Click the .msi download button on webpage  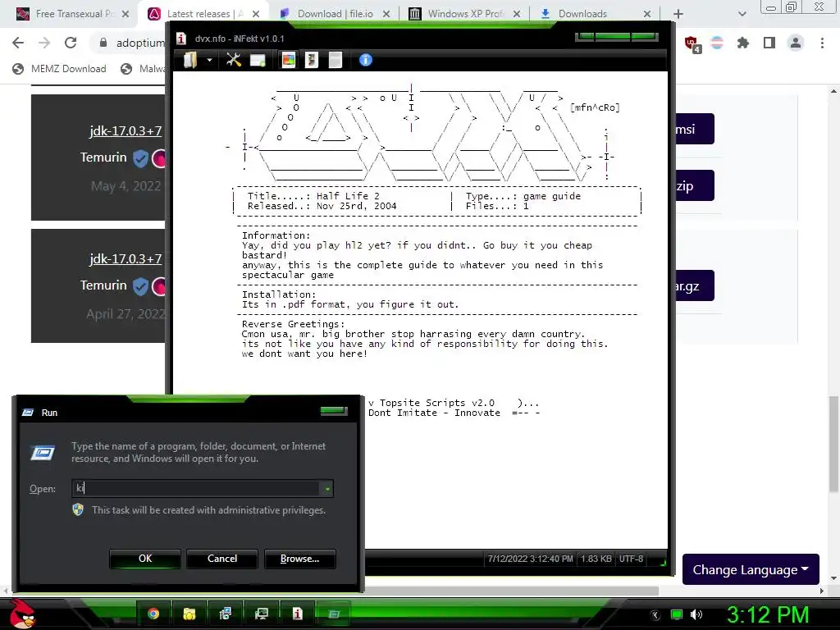click(694, 129)
